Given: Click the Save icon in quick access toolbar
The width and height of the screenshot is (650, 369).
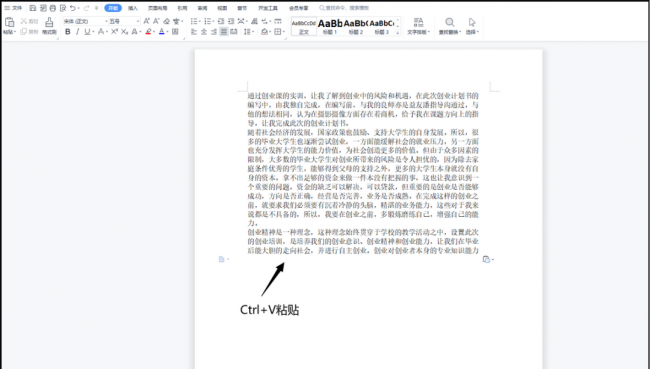Looking at the screenshot, I should (x=32, y=8).
